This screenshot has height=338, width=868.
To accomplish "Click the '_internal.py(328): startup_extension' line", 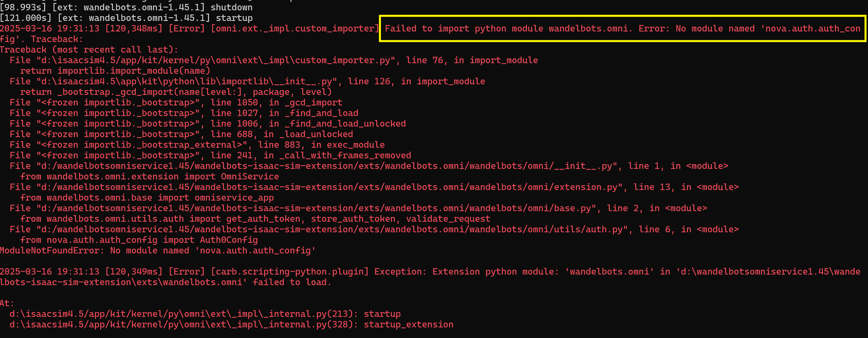I will [x=231, y=324].
